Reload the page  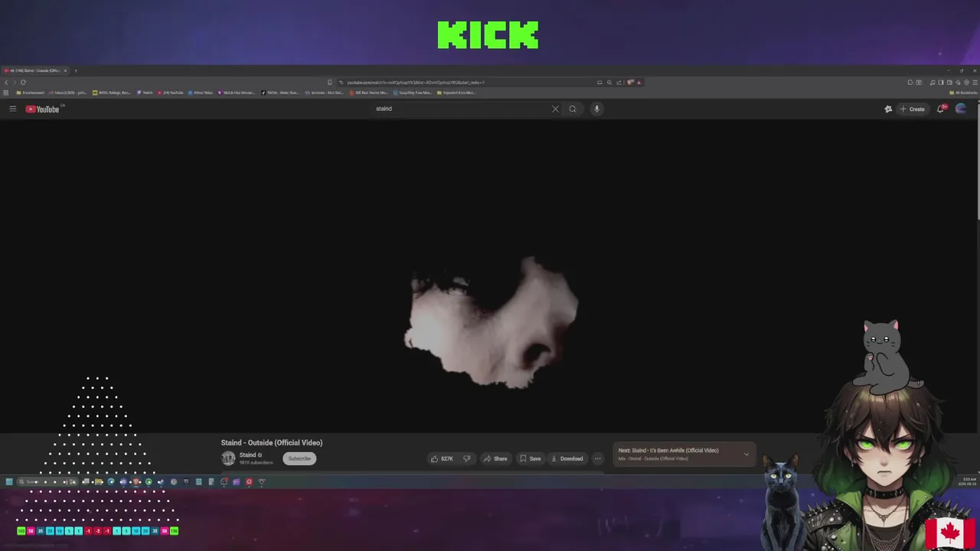23,82
